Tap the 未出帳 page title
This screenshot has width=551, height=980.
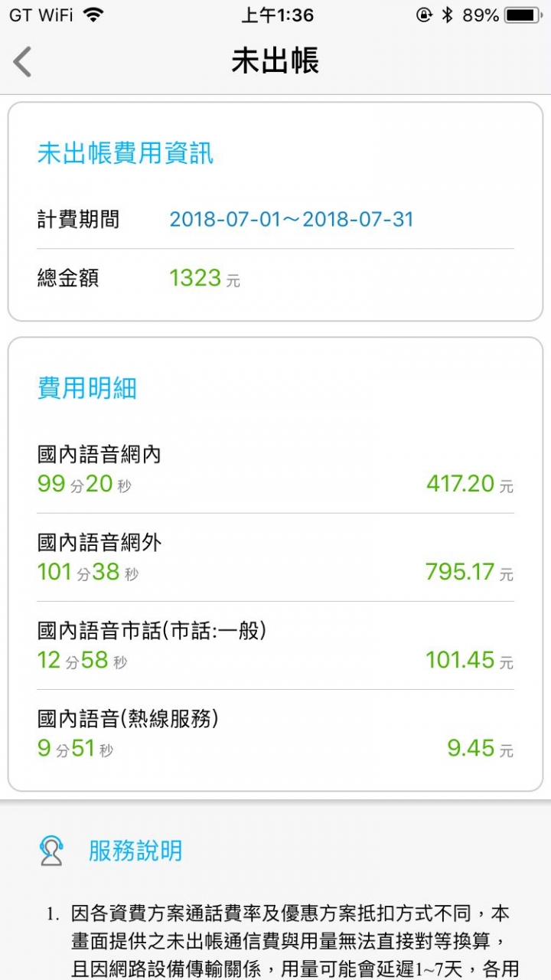(275, 61)
